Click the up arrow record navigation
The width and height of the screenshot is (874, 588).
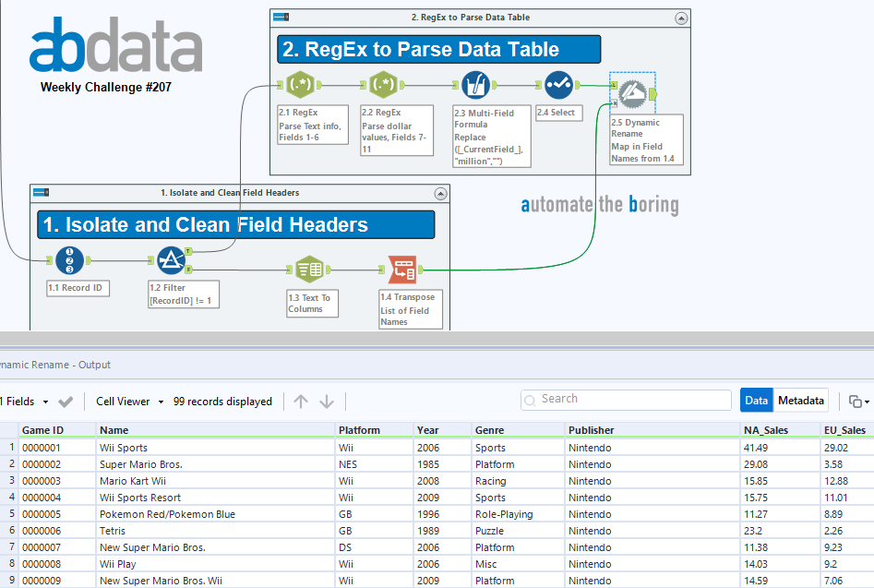click(301, 402)
